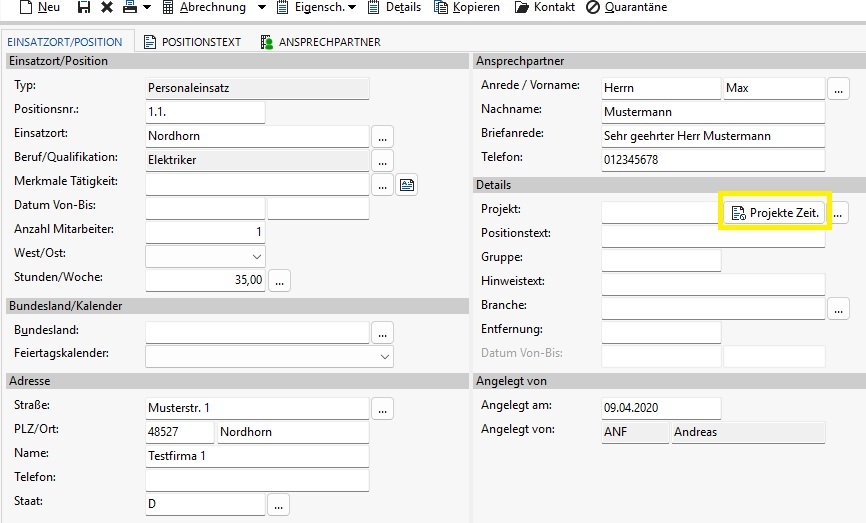The height and width of the screenshot is (523, 866).
Task: Open the West/Ost dropdown
Action: [x=205, y=256]
